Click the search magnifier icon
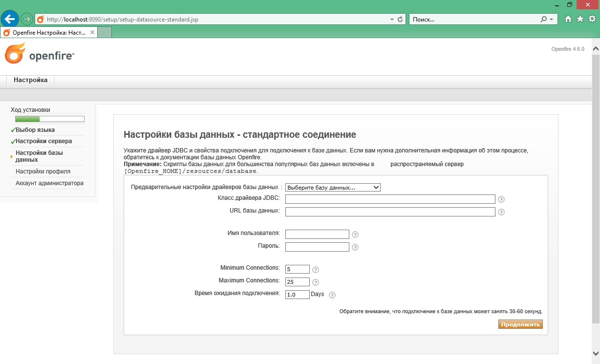600x364 pixels. pyautogui.click(x=544, y=20)
